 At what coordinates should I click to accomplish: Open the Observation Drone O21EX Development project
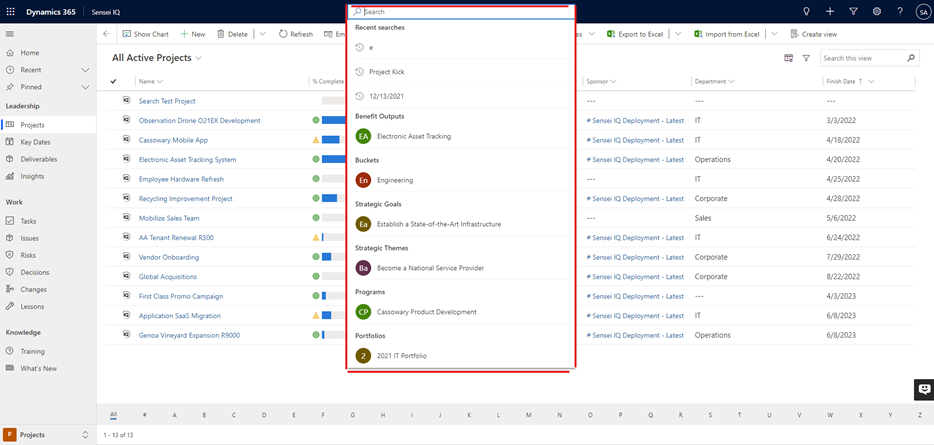coord(199,120)
